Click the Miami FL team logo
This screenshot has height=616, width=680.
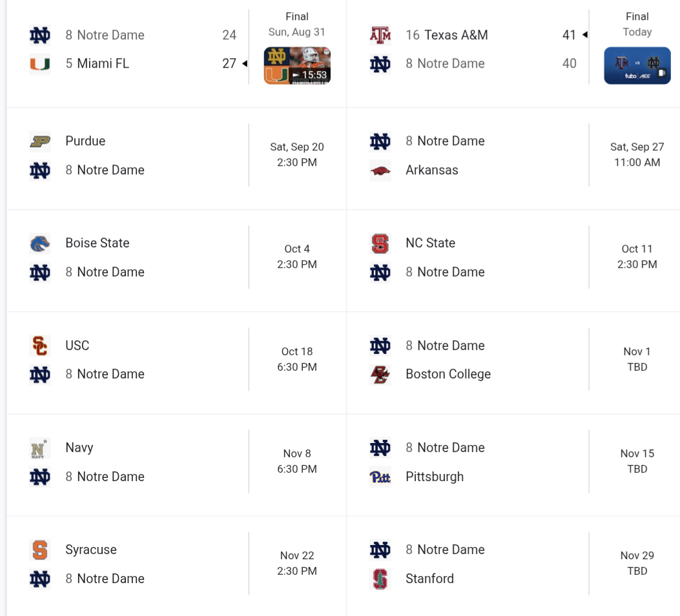click(40, 64)
